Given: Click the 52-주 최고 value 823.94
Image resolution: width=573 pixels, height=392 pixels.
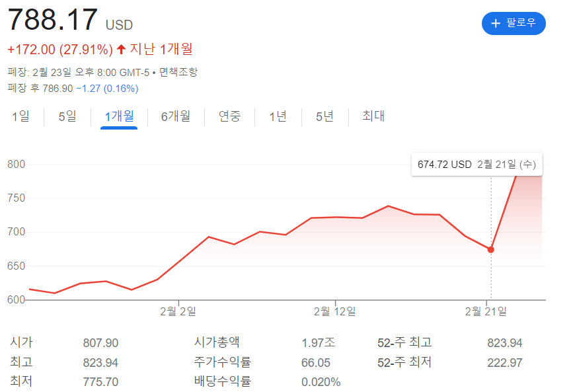Looking at the screenshot, I should (504, 343).
